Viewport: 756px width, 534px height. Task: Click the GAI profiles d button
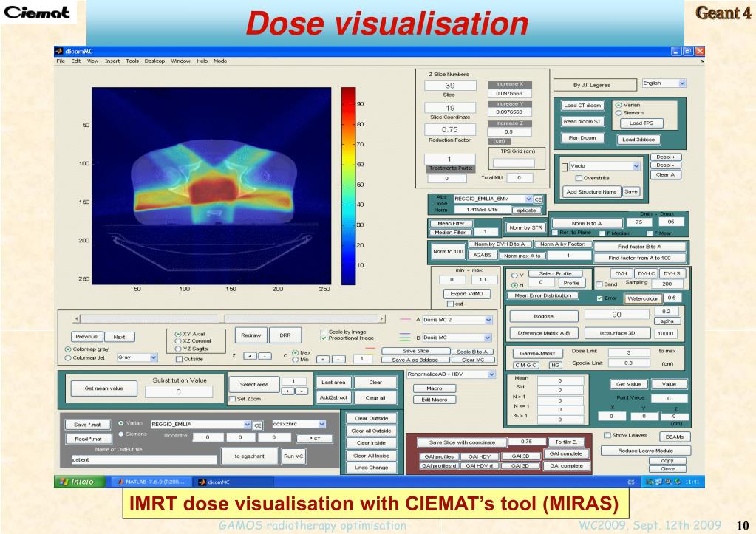click(439, 466)
